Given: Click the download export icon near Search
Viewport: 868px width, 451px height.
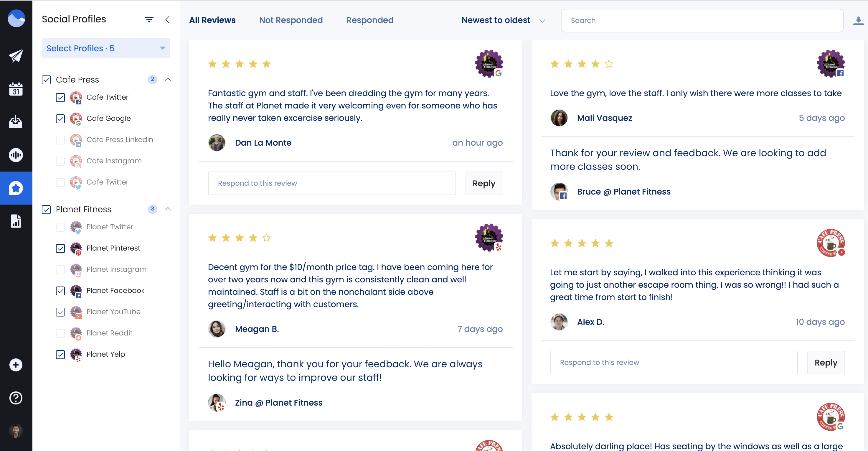Looking at the screenshot, I should (x=858, y=20).
